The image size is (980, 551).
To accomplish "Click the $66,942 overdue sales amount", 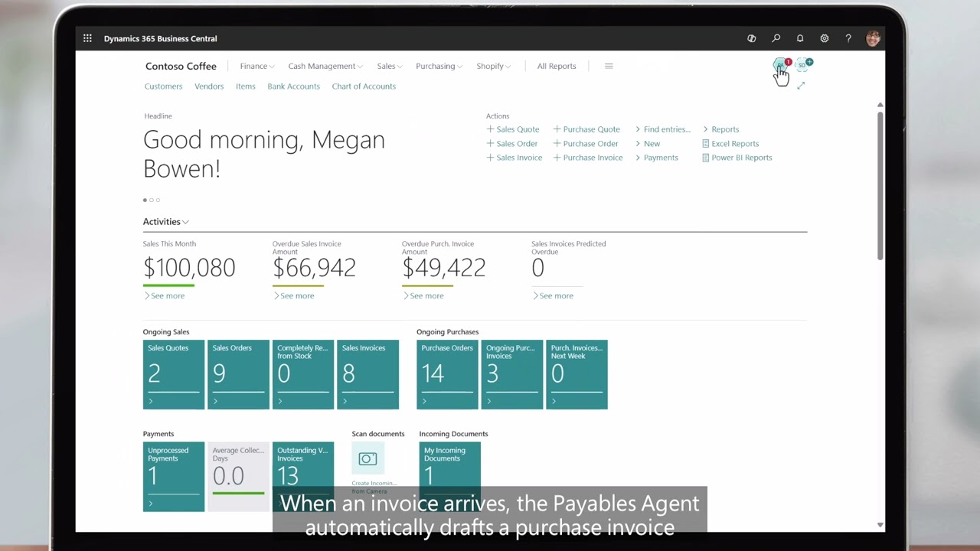I will [x=314, y=268].
